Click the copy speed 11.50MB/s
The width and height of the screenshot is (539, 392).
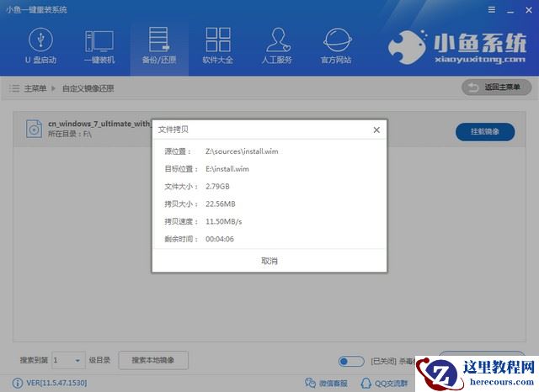pos(224,221)
